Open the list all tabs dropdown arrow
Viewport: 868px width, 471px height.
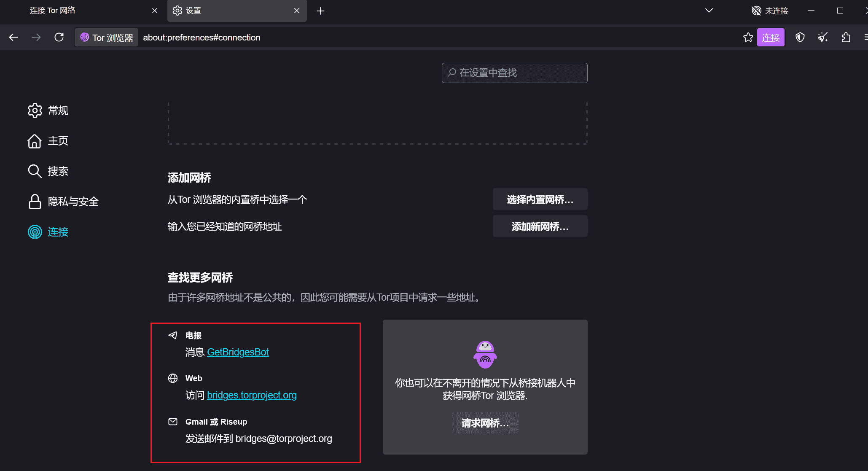[709, 11]
